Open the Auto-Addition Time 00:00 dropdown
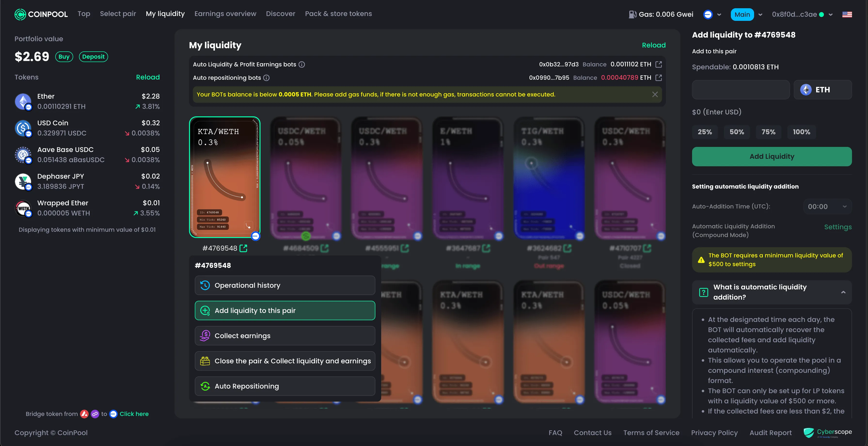The height and width of the screenshot is (446, 868). pos(827,207)
